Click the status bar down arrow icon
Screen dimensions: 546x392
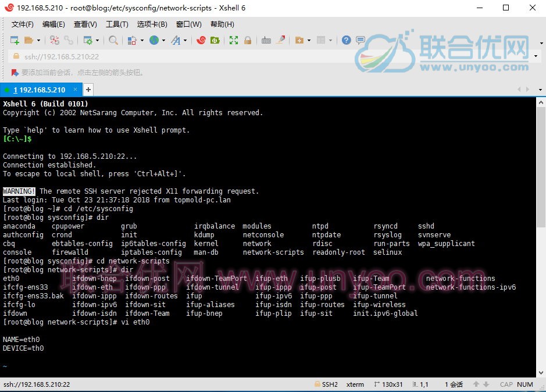[486, 384]
